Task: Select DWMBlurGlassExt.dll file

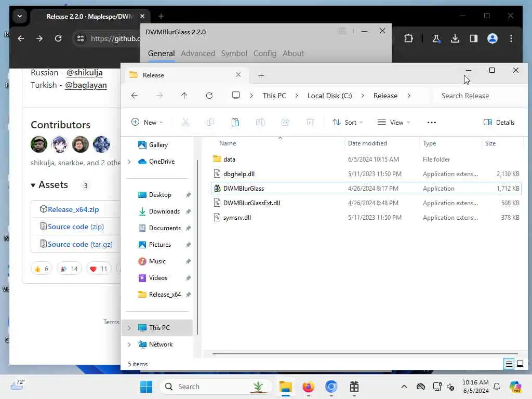Action: click(x=366, y=203)
